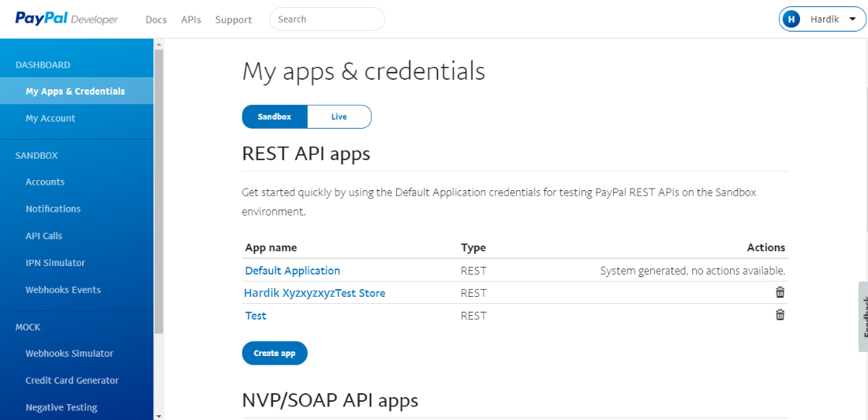Click REST type in Default Application row

pos(473,271)
